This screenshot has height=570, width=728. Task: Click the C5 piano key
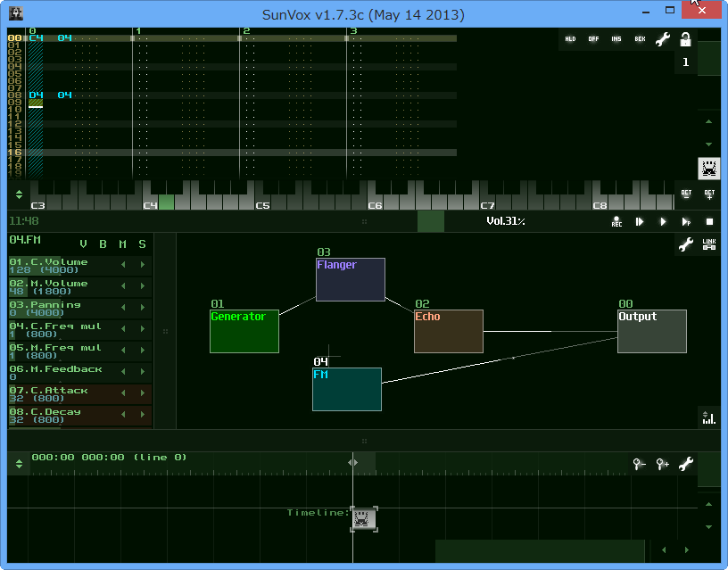point(262,202)
